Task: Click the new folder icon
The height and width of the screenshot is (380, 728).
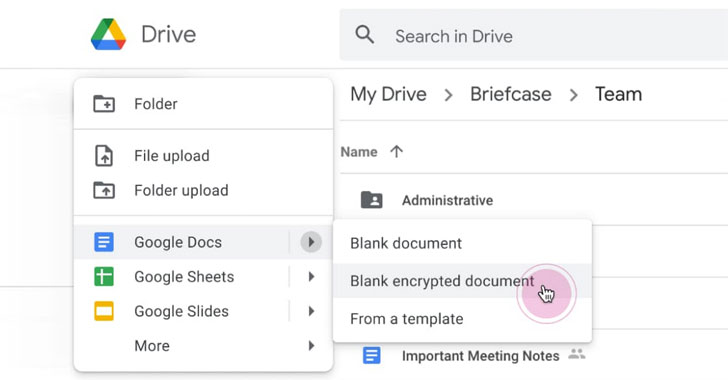Action: tap(104, 104)
